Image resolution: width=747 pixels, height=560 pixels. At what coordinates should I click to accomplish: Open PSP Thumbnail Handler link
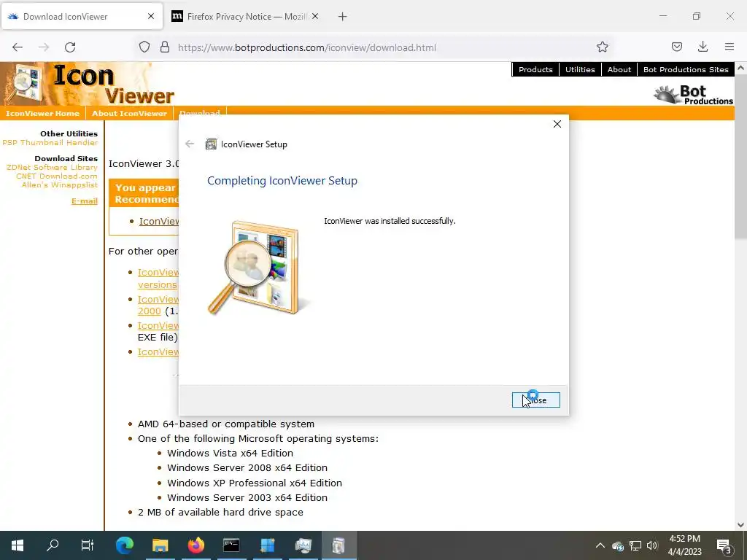click(50, 142)
